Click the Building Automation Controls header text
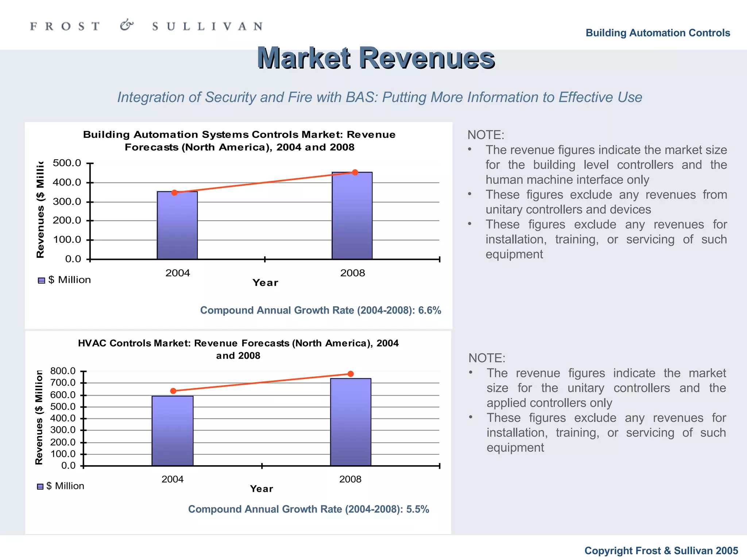Screen dimensions: 747x560 658,33
